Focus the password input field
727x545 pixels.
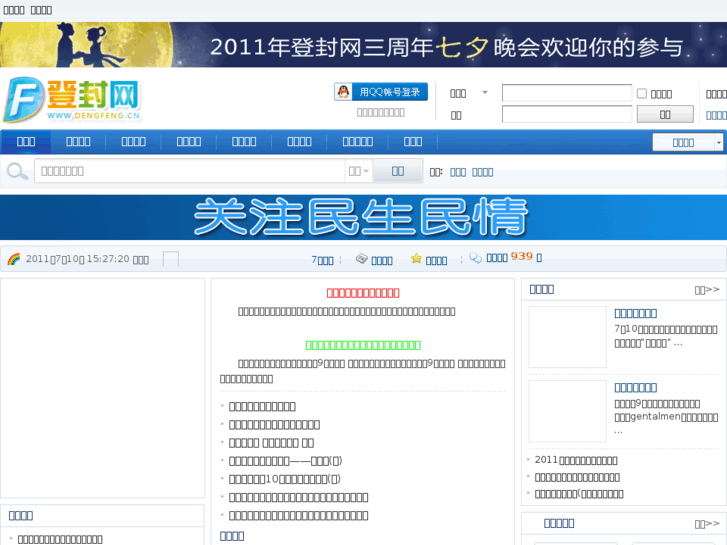[x=567, y=114]
